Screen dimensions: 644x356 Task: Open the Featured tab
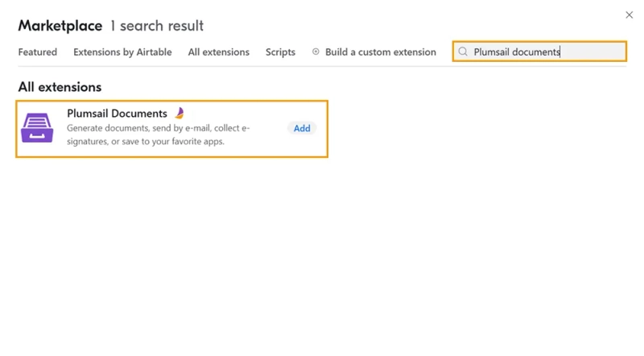pos(37,52)
